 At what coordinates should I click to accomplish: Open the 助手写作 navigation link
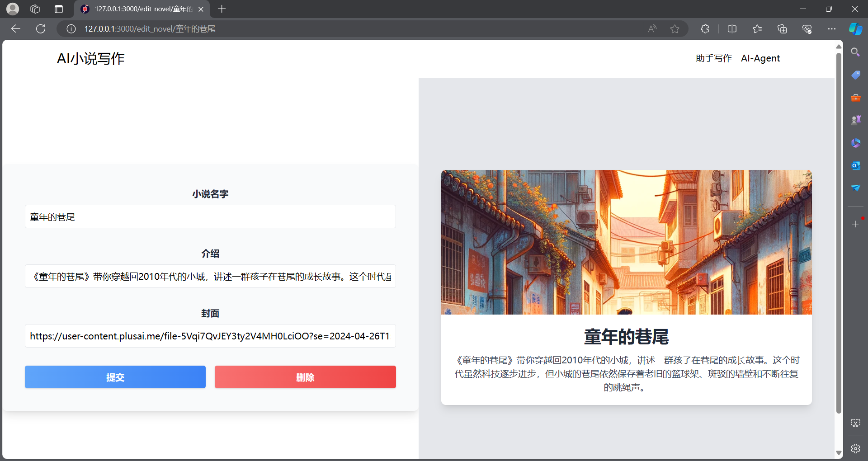713,58
